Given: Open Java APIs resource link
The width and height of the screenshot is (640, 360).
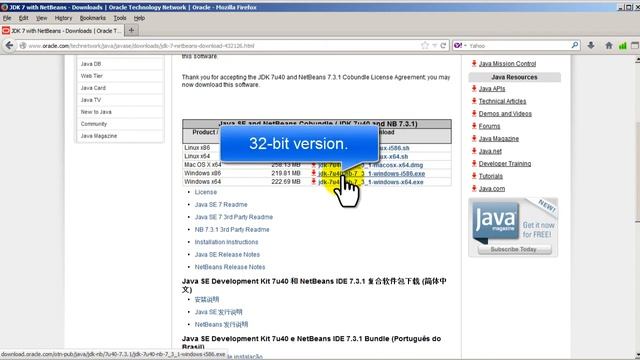Looking at the screenshot, I should point(492,89).
